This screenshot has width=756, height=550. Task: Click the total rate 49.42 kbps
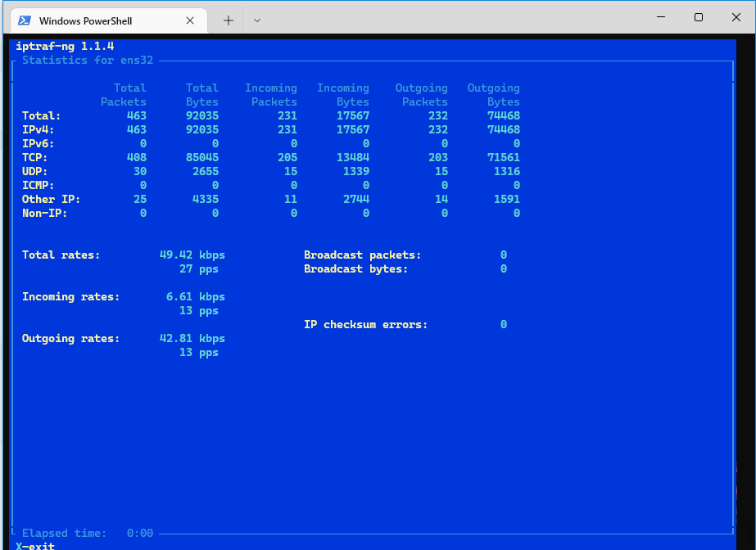(192, 255)
